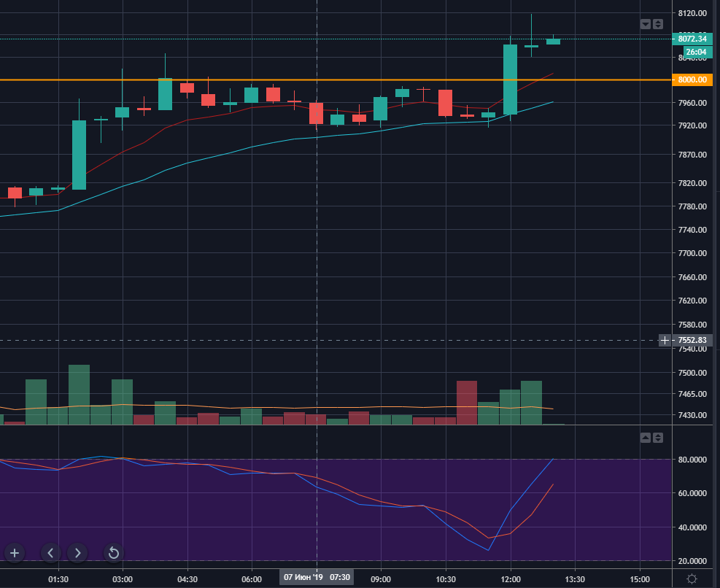
Task: Click the crosshair date label 07 Июн '19 07:30
Action: click(317, 578)
